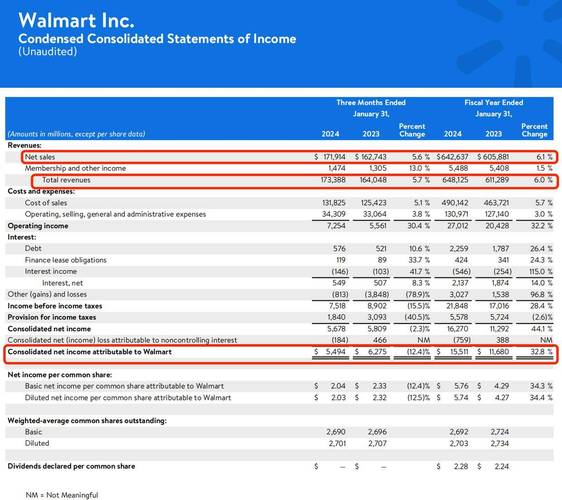
Task: Select the "Condensed Consolidated Statements of Income" heading
Action: click(x=157, y=39)
